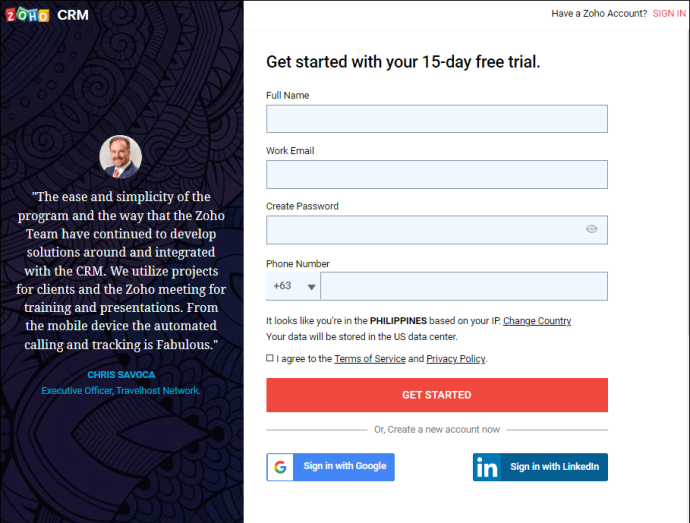Choose Sign in with Google
Screen dimensions: 690x523
click(330, 467)
